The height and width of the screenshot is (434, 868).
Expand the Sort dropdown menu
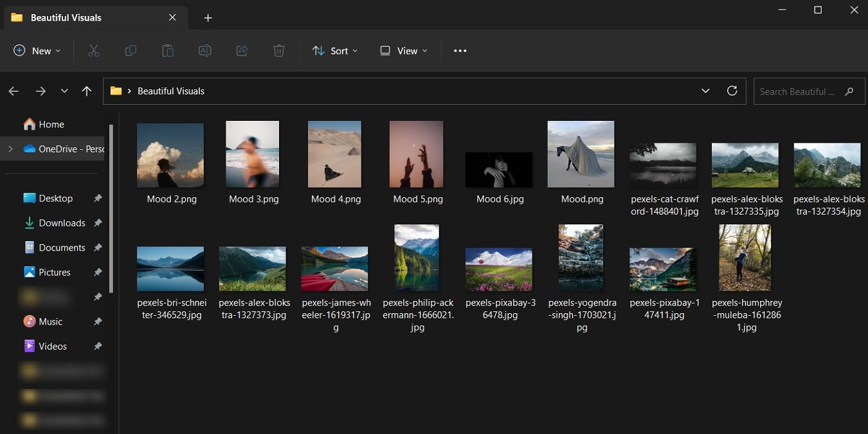(x=334, y=50)
